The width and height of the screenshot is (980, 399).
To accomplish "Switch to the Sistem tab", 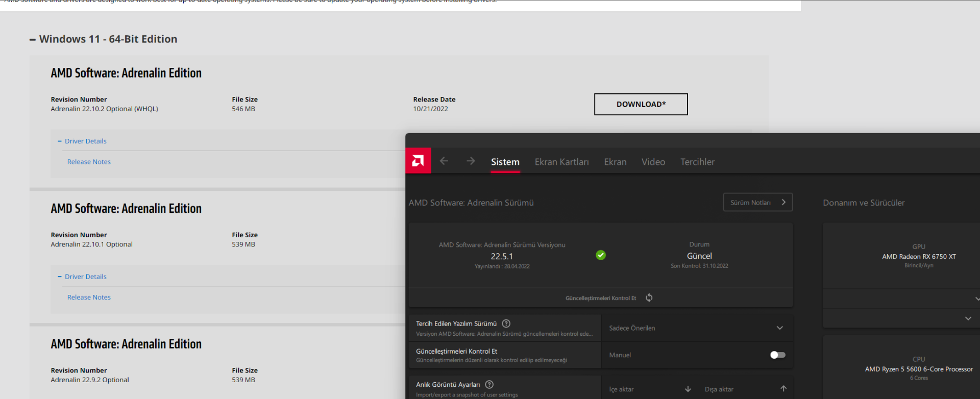I will [x=505, y=162].
